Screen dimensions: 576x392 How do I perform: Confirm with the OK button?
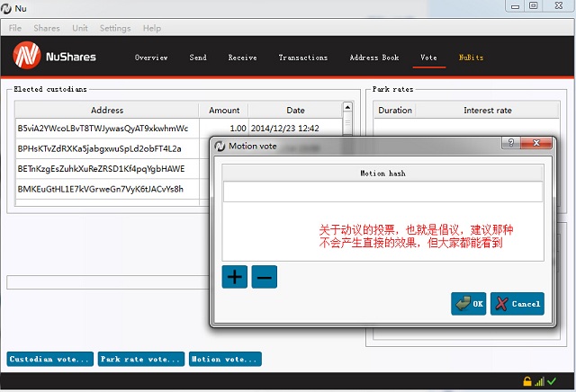pos(468,304)
